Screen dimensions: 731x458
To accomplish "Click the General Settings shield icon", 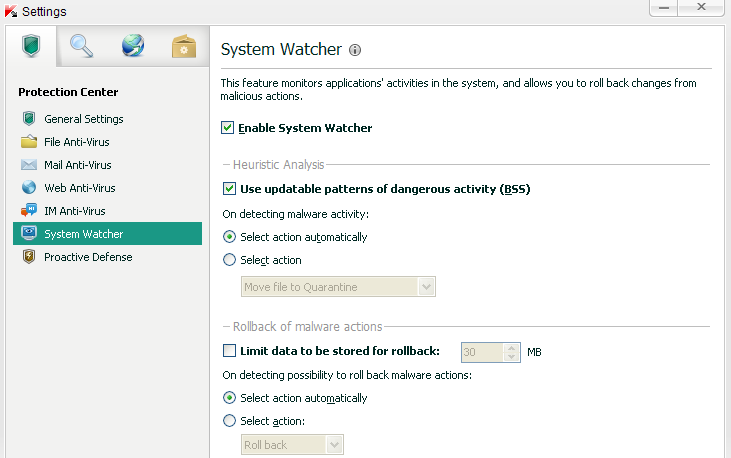I will pos(29,118).
